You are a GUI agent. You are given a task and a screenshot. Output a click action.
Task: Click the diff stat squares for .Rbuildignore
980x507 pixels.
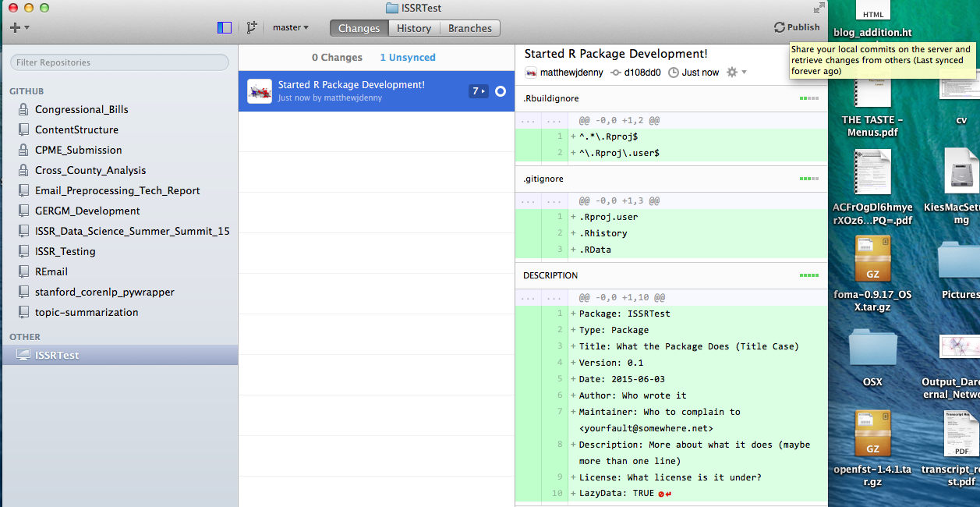pos(809,99)
